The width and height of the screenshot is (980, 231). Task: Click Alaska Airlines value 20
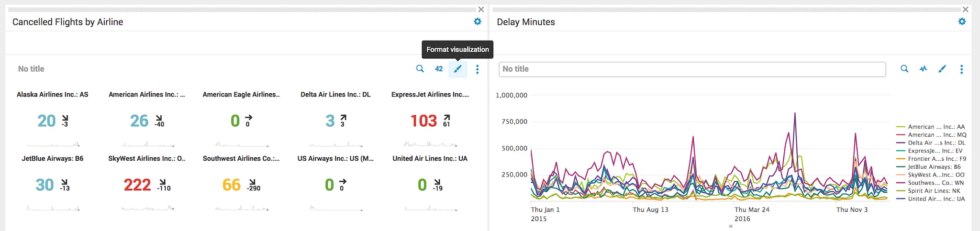tap(46, 121)
